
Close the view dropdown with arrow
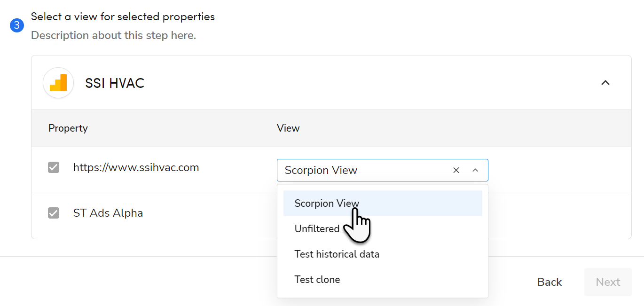coord(475,170)
